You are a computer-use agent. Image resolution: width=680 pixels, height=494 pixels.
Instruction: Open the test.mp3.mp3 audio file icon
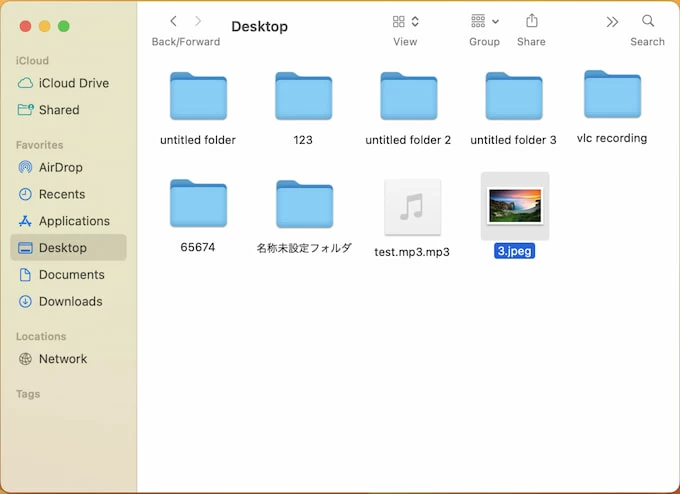click(412, 208)
